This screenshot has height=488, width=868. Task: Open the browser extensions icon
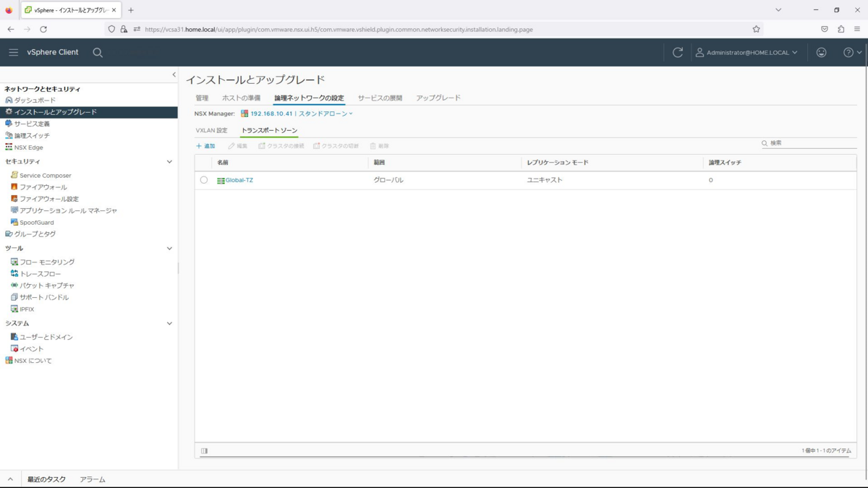(x=841, y=29)
